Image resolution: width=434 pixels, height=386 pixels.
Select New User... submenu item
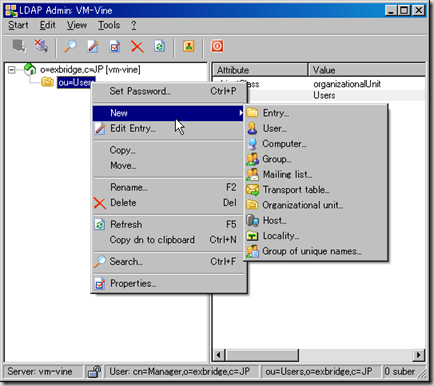(316, 128)
